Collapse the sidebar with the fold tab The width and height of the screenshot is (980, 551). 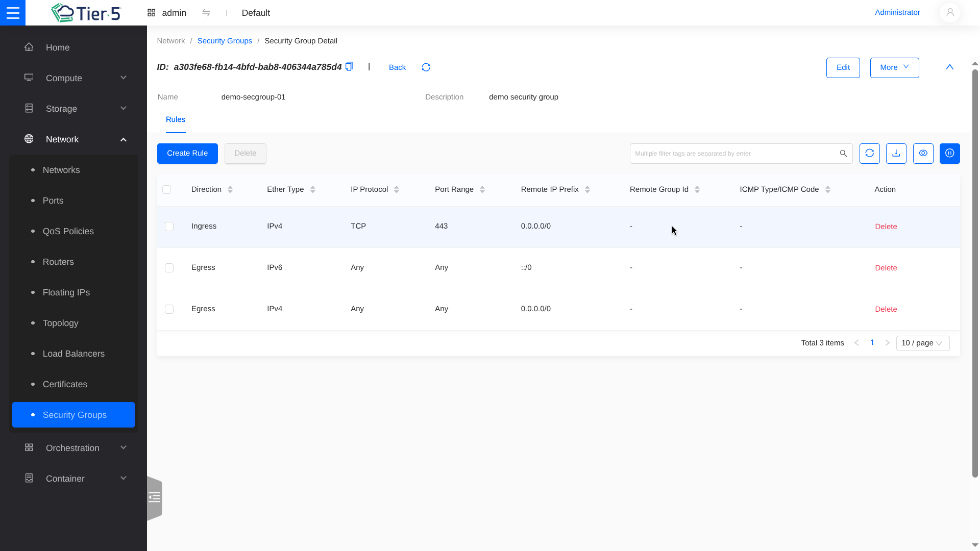click(x=154, y=497)
